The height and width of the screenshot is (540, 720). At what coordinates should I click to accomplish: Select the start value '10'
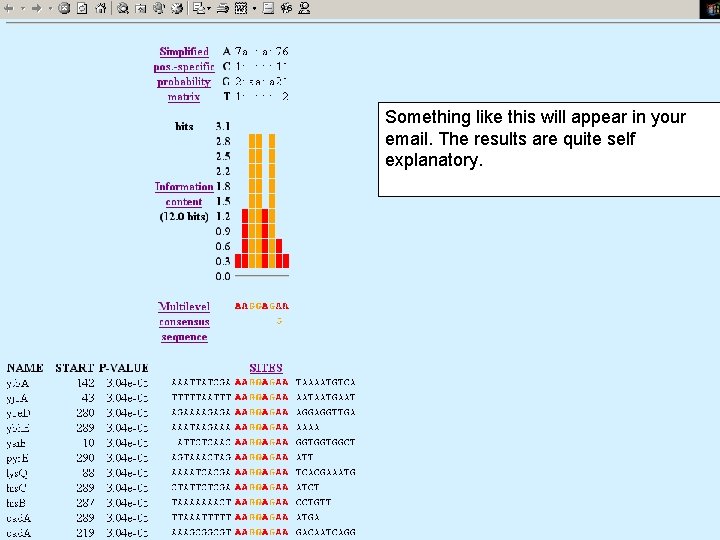tap(89, 443)
